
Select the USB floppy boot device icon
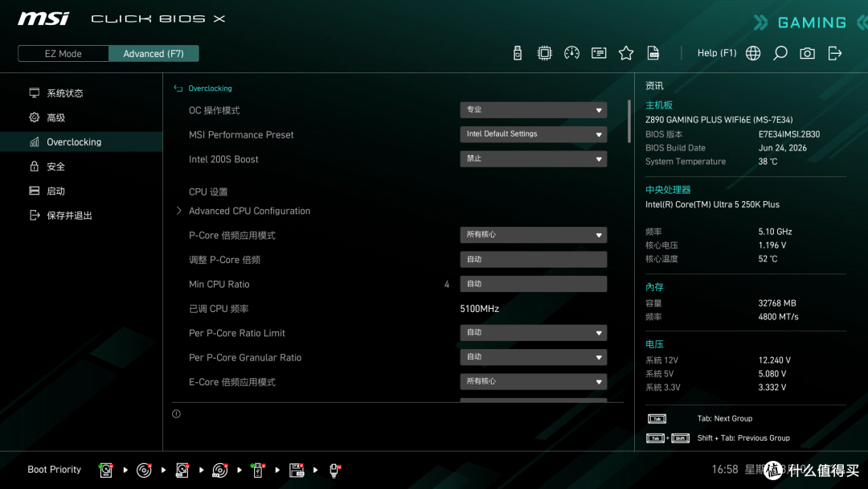click(297, 471)
